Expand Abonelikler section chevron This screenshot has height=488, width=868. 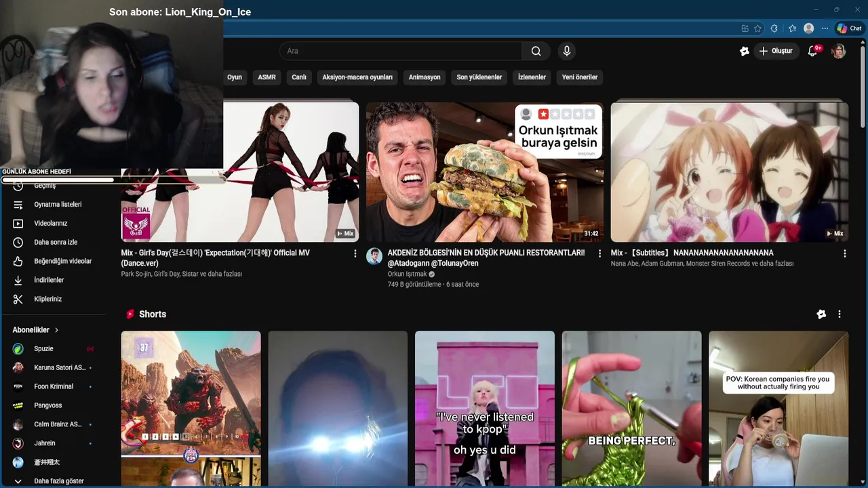[x=57, y=330]
